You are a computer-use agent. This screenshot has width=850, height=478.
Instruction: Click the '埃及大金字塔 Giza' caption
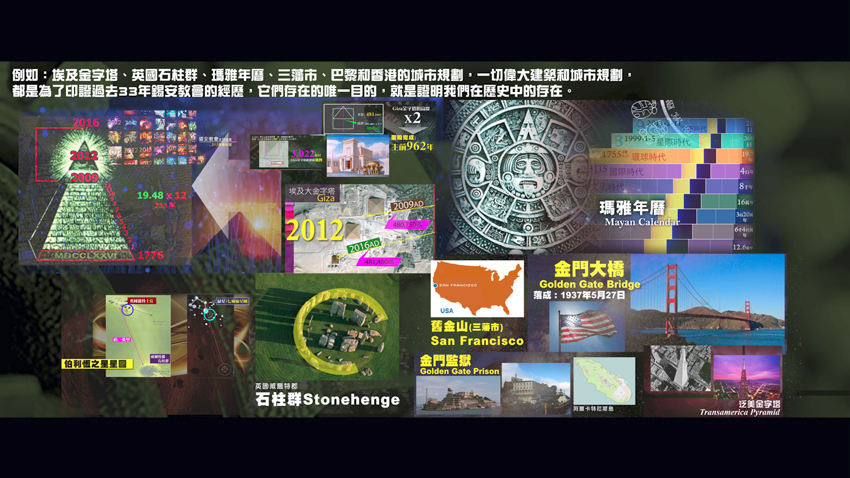tap(311, 195)
